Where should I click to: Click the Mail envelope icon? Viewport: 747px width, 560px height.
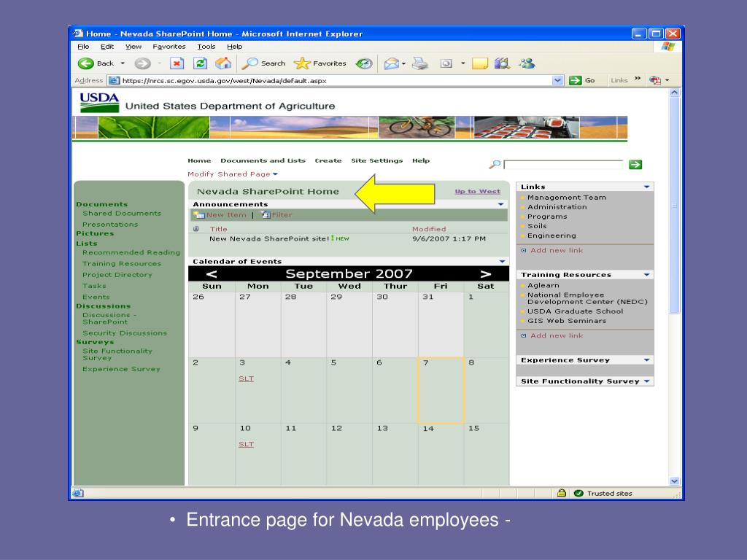click(x=391, y=63)
